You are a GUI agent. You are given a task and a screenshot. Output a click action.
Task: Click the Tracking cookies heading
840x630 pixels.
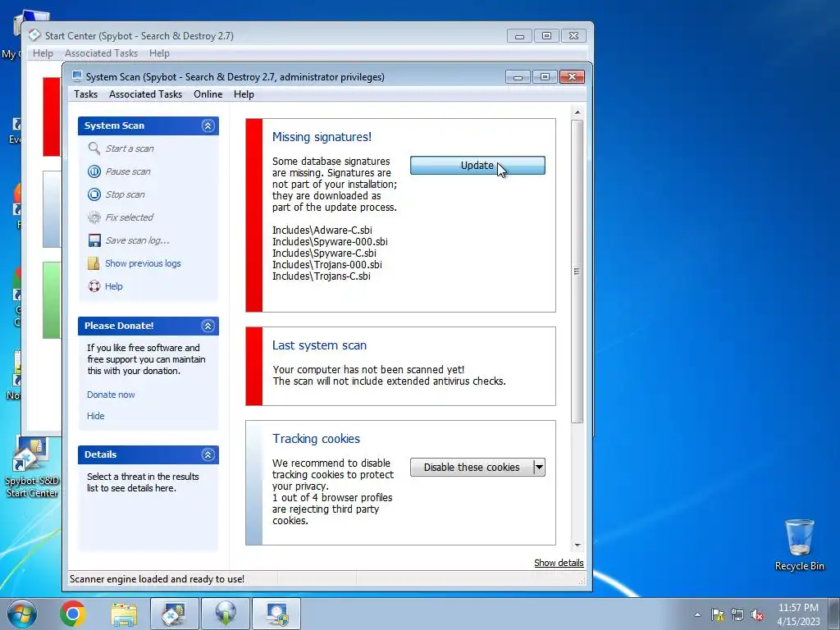(x=316, y=439)
